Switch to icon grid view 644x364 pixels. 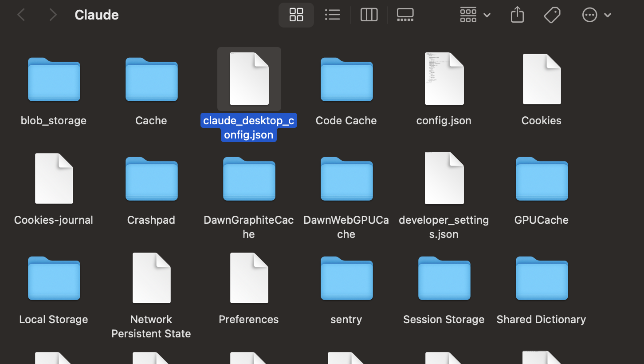tap(296, 15)
